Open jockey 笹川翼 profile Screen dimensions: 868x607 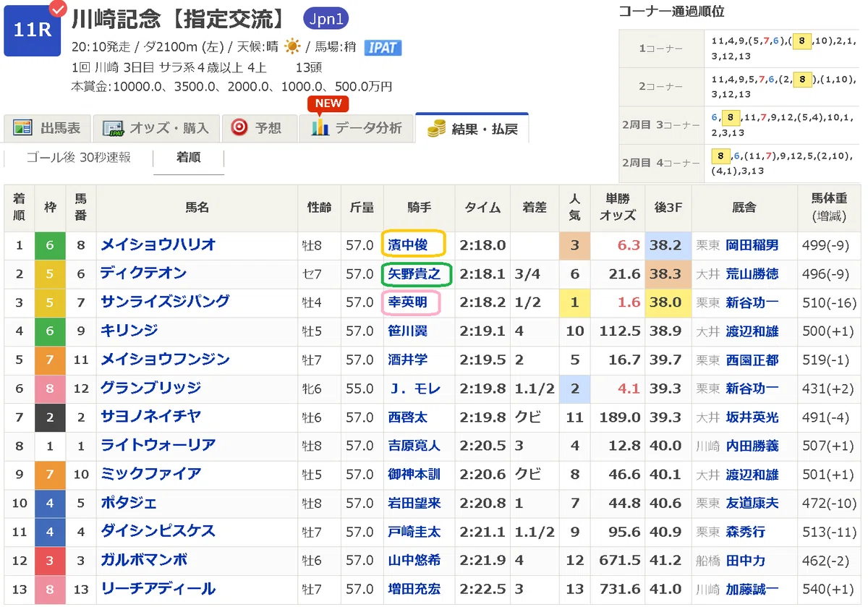(408, 331)
